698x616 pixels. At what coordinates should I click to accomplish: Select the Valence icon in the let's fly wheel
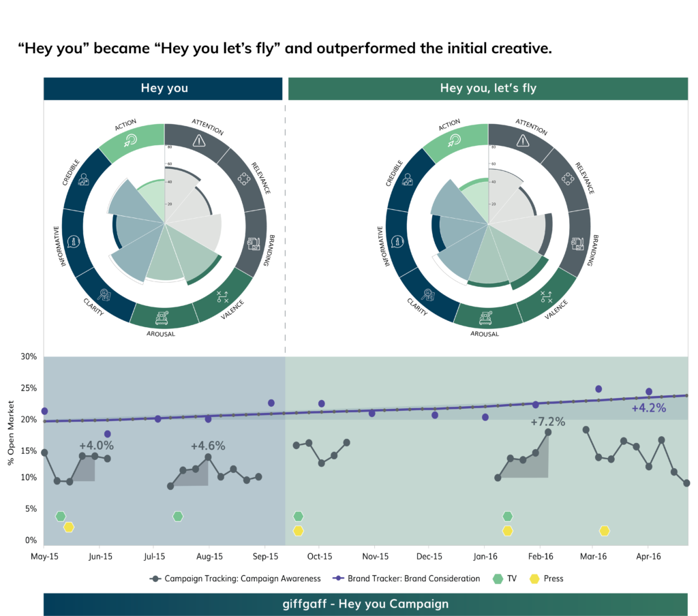click(x=546, y=296)
